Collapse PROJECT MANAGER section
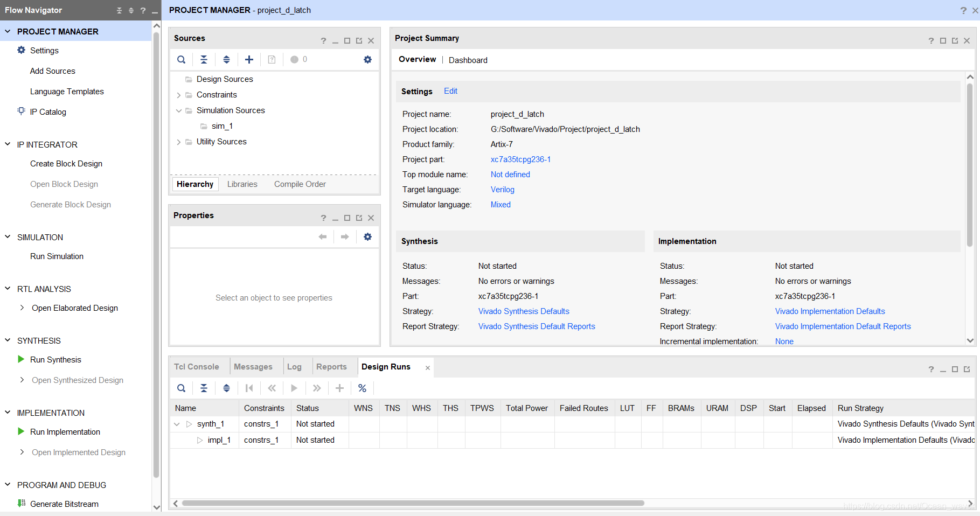980x516 pixels. coord(8,31)
